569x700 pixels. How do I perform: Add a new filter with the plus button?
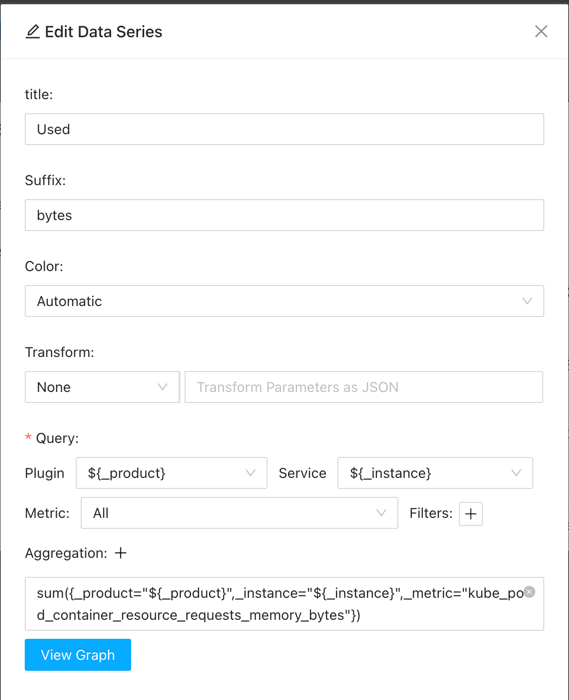[470, 514]
